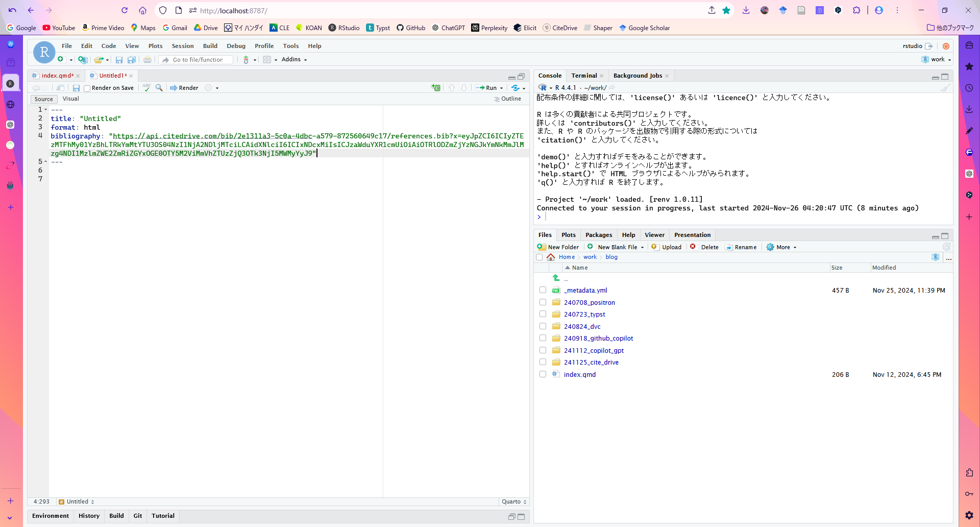
Task: Click Save all documents icon in main toolbar
Action: pyautogui.click(x=132, y=60)
